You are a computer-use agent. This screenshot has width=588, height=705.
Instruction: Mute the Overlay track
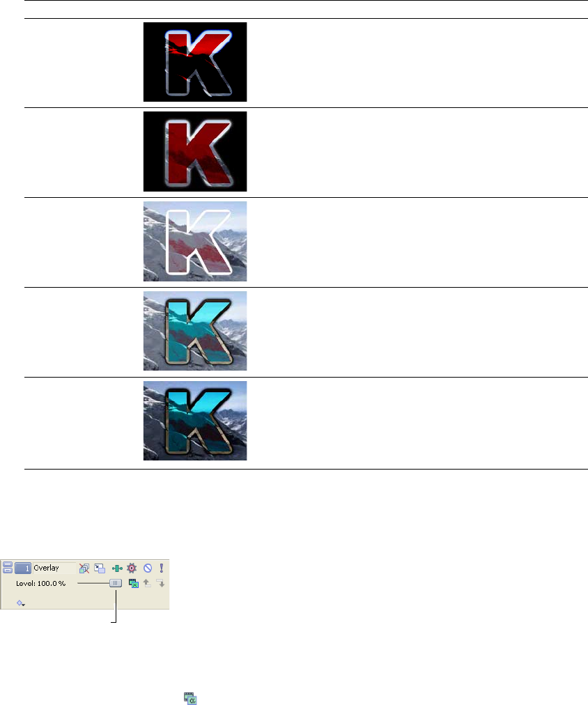pos(148,568)
